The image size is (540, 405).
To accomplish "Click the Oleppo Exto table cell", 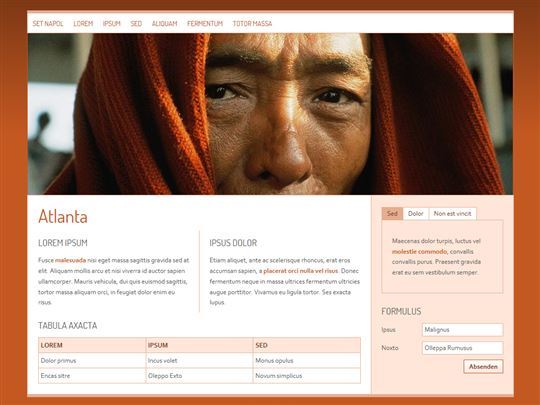I will 199,376.
